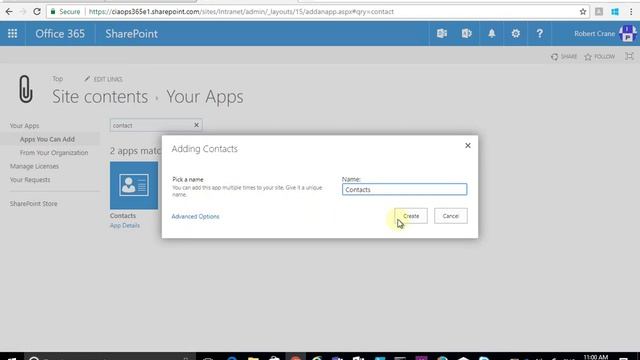Screen dimensions: 640x360
Task: Select Your Apps in the left navigation
Action: (x=24, y=126)
